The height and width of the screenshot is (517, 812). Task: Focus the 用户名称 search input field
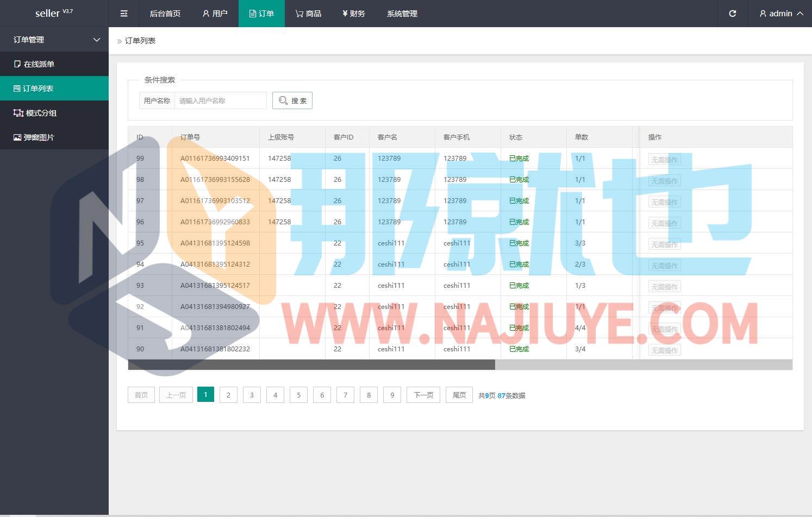tap(220, 100)
